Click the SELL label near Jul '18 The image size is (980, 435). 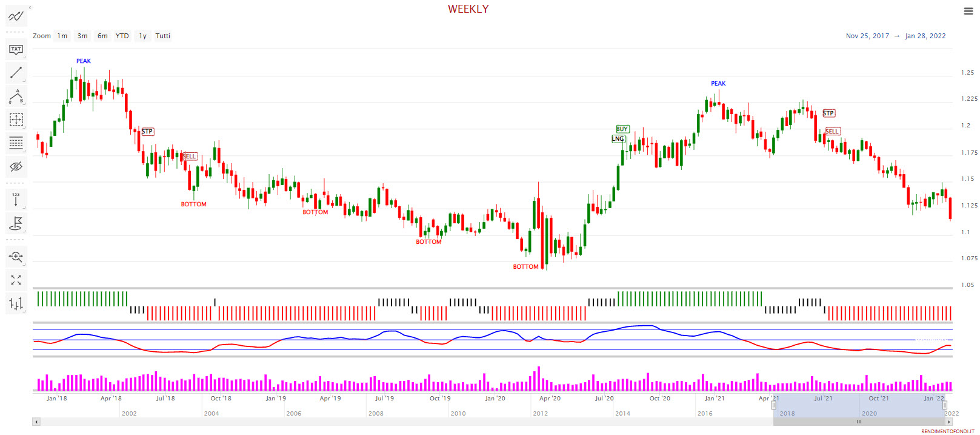[190, 157]
